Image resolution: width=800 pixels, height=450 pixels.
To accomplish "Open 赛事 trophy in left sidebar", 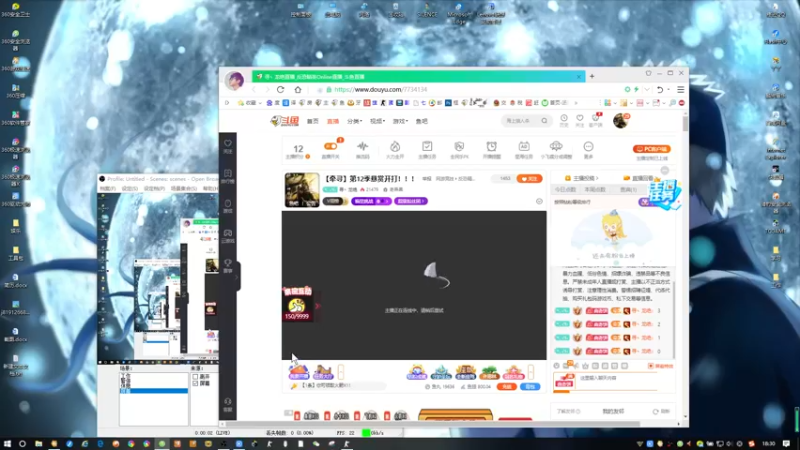I will [228, 266].
